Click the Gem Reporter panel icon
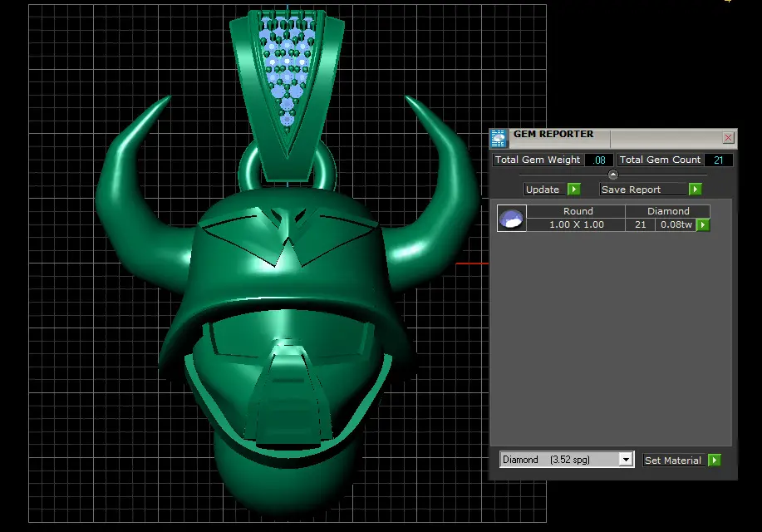The image size is (762, 532). point(498,139)
